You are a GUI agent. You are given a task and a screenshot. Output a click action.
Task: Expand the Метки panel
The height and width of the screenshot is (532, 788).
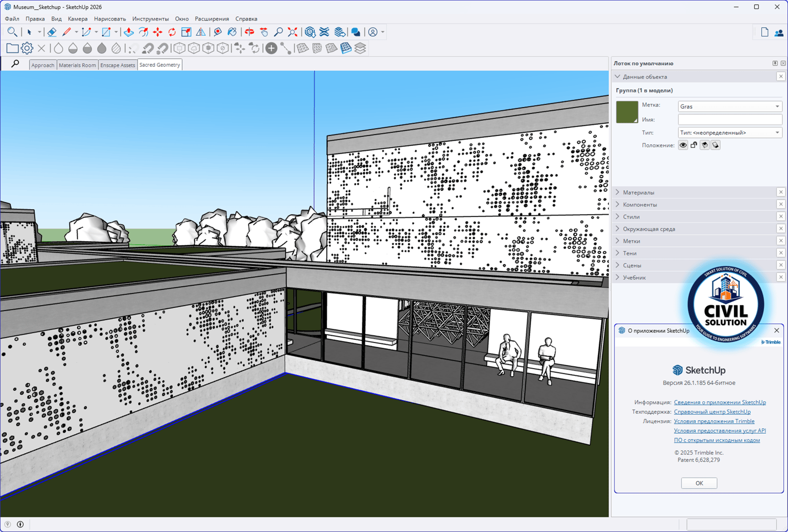point(618,241)
